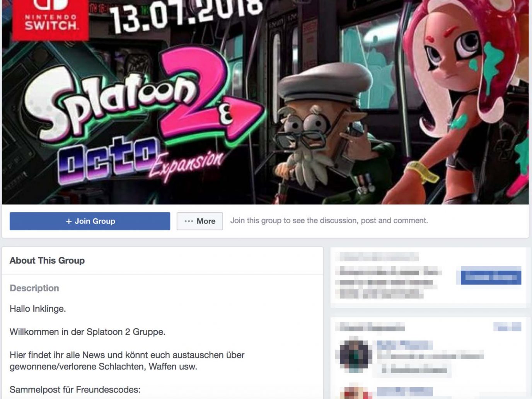Click the 'Join this group to see' message
The height and width of the screenshot is (399, 532).
(x=329, y=220)
